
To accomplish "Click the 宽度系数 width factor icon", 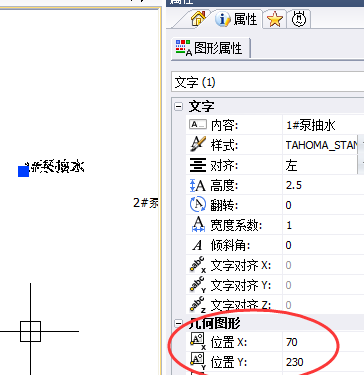I will (198, 224).
